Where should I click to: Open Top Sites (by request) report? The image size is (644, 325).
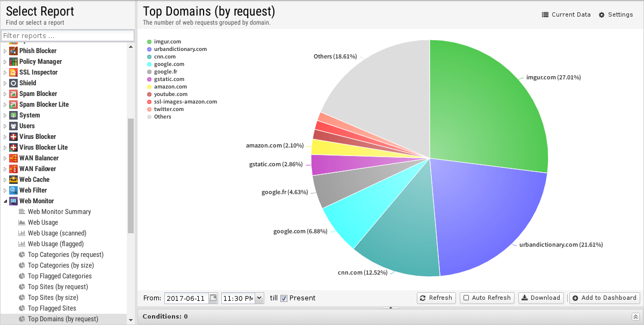(58, 287)
